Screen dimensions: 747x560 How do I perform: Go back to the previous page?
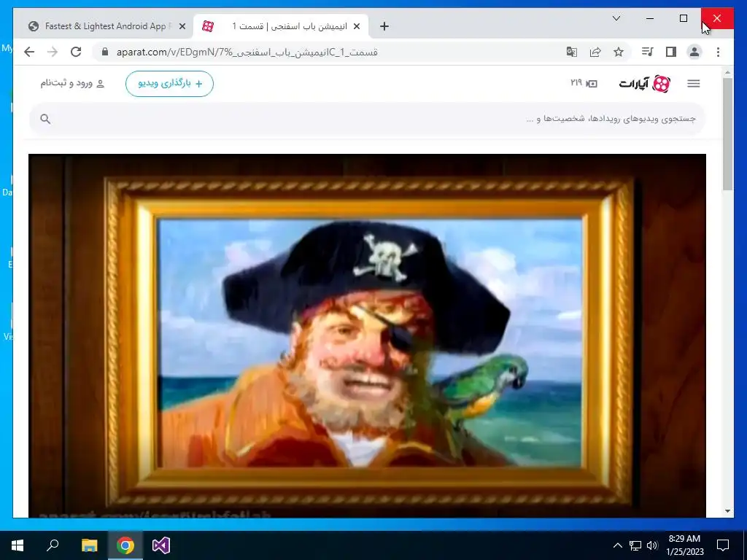point(29,52)
